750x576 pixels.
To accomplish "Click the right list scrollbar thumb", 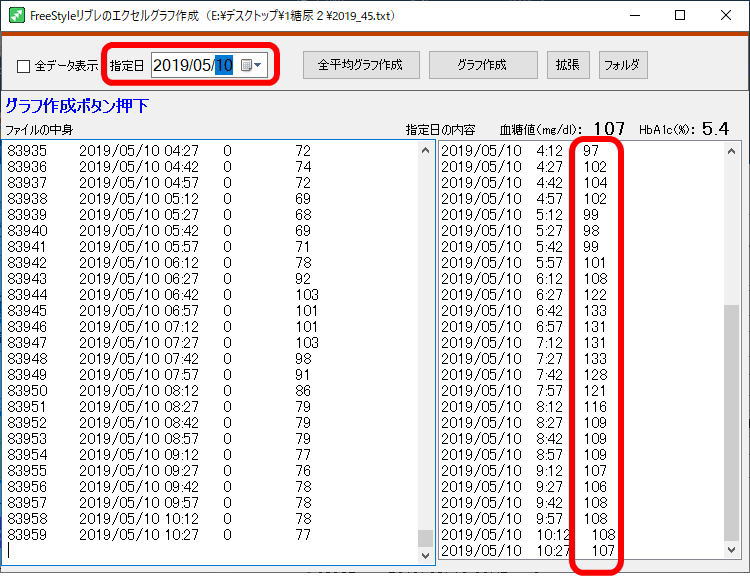I will pos(732,420).
